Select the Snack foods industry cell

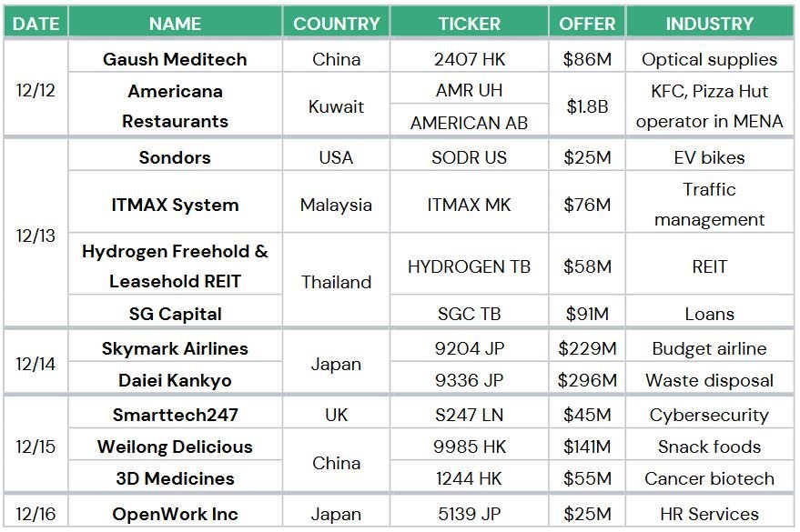point(710,447)
